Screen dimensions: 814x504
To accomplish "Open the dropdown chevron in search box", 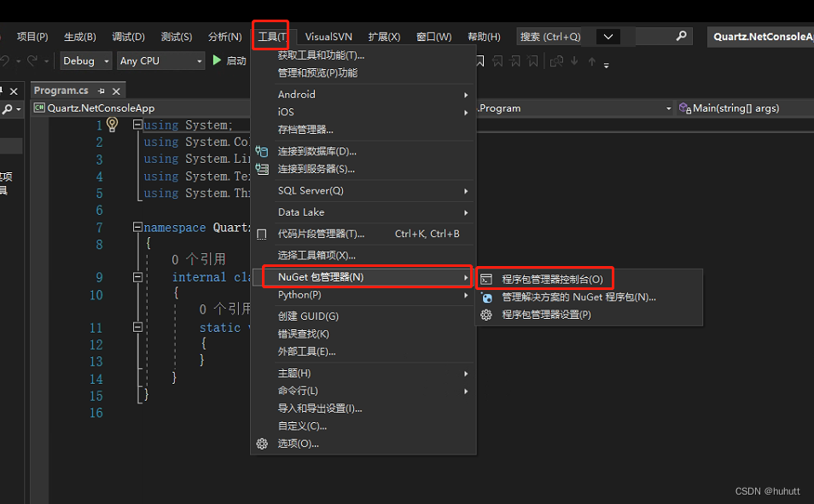I will pos(608,37).
